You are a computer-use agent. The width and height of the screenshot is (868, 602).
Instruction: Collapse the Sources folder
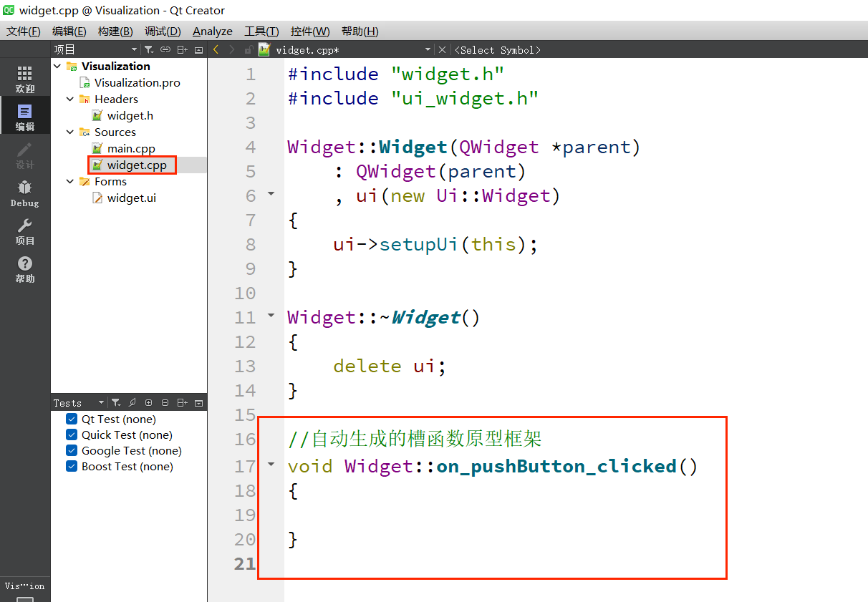tap(70, 132)
